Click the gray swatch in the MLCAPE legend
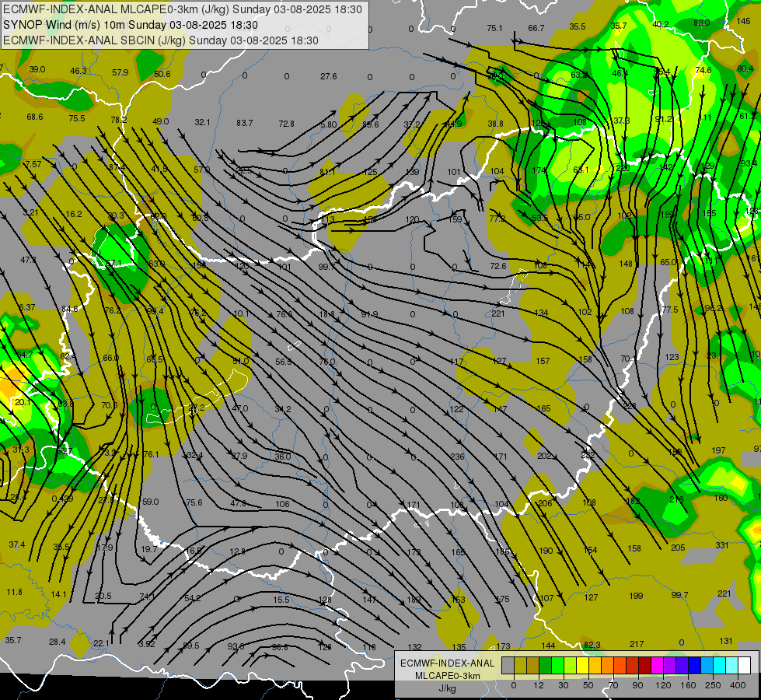This screenshot has width=761, height=700. (508, 666)
